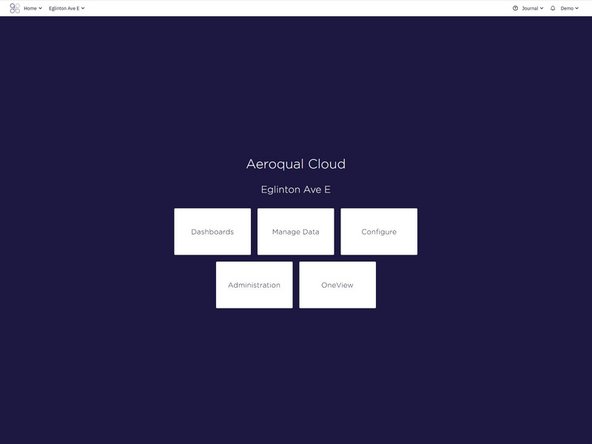This screenshot has width=592, height=444.
Task: Open the Administration tile
Action: click(x=254, y=285)
